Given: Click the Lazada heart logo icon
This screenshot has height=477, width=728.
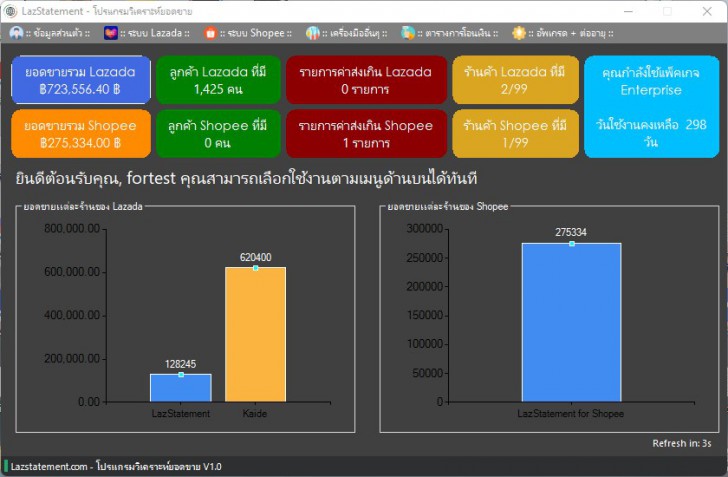Looking at the screenshot, I should click(110, 33).
